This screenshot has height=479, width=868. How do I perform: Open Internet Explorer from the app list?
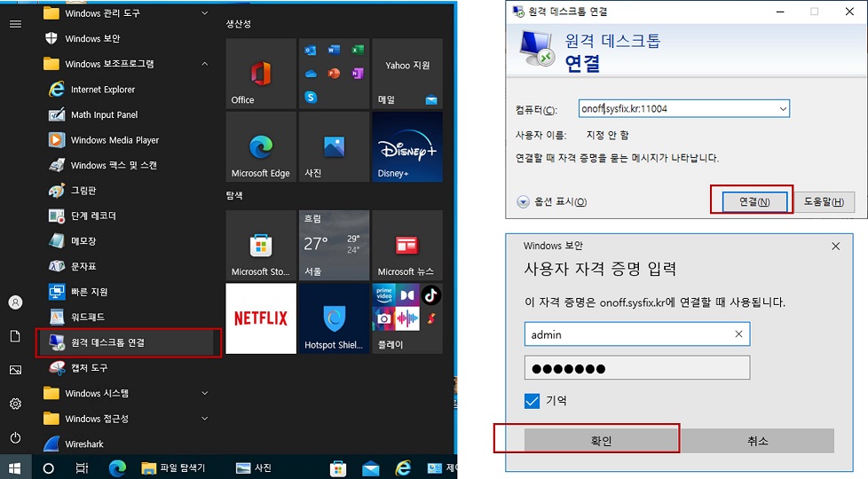click(102, 90)
